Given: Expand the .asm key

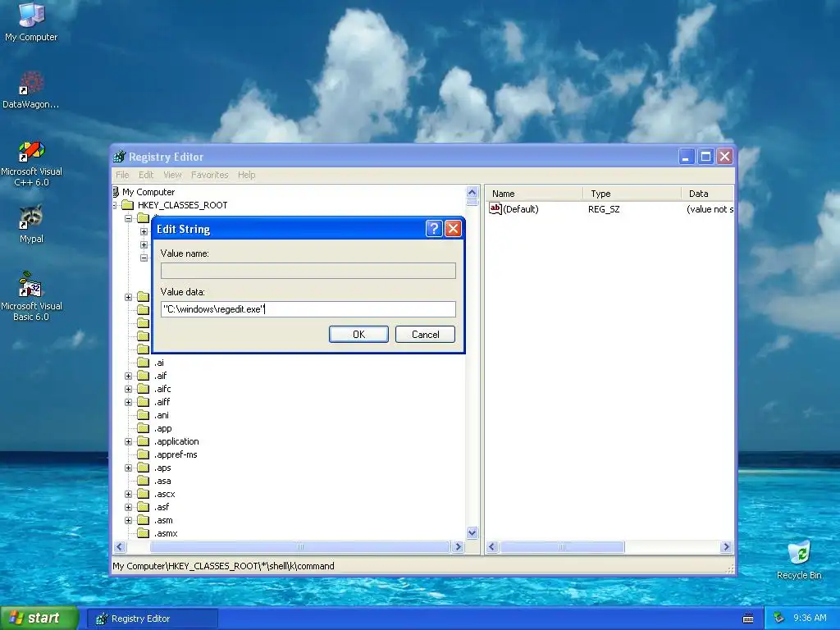Looking at the screenshot, I should [129, 521].
